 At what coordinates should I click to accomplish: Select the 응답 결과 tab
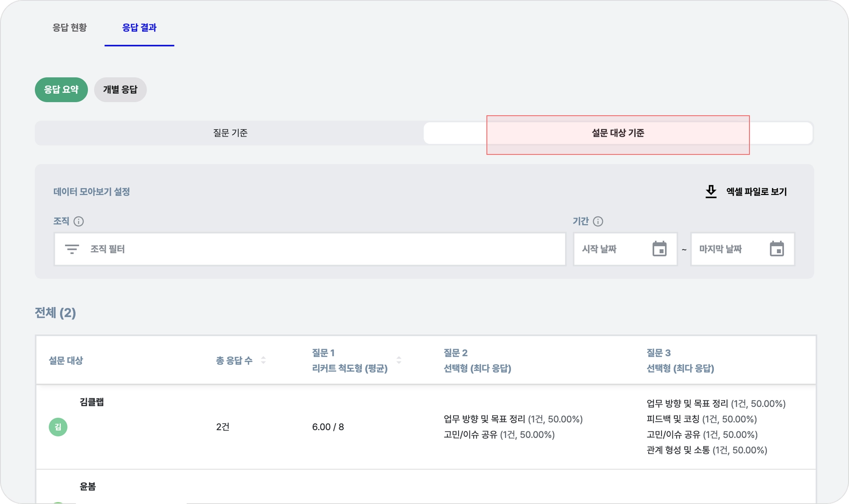point(139,28)
